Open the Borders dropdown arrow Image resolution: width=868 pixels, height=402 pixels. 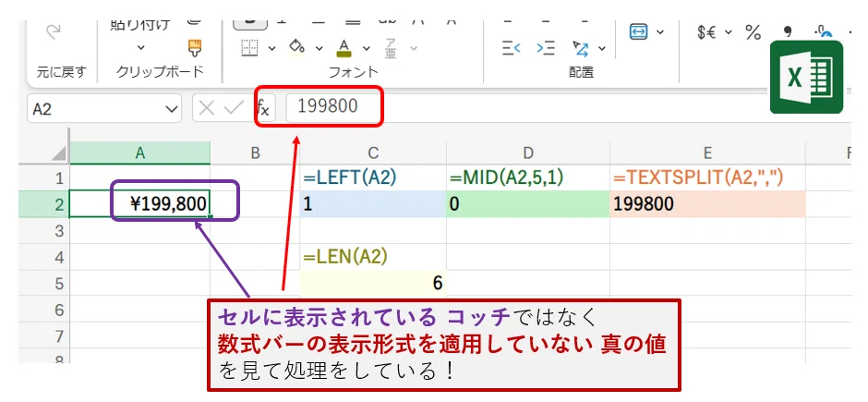click(x=271, y=48)
